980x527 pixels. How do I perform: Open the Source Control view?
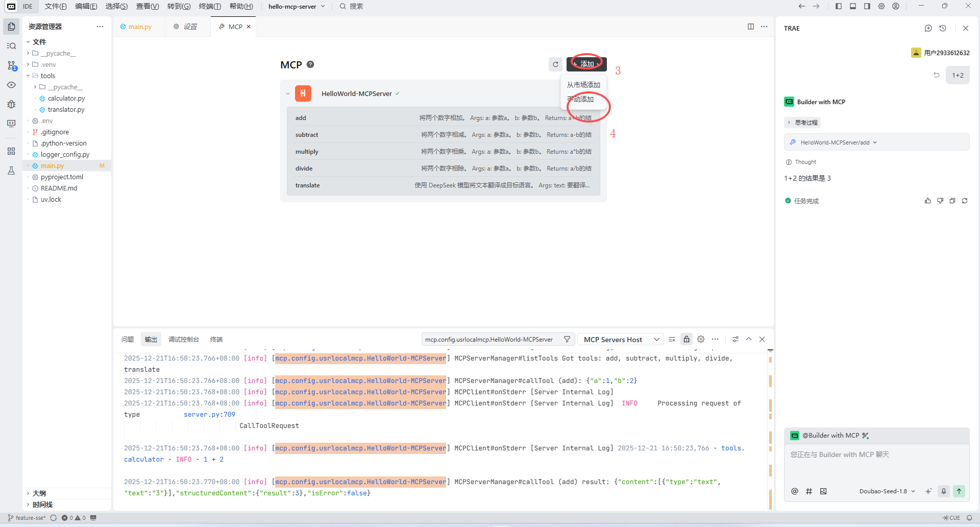[11, 65]
